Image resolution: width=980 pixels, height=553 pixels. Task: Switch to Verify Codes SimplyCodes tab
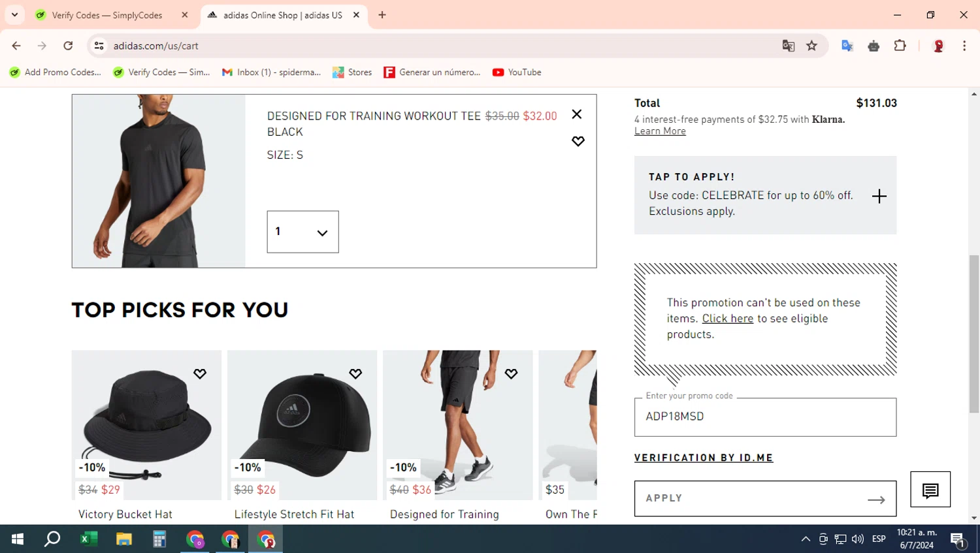point(107,15)
